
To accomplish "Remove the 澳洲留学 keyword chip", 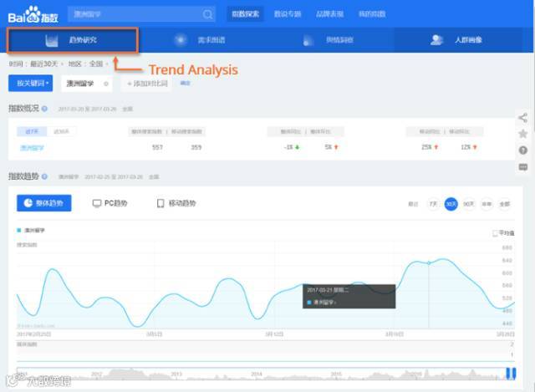I will (x=106, y=84).
